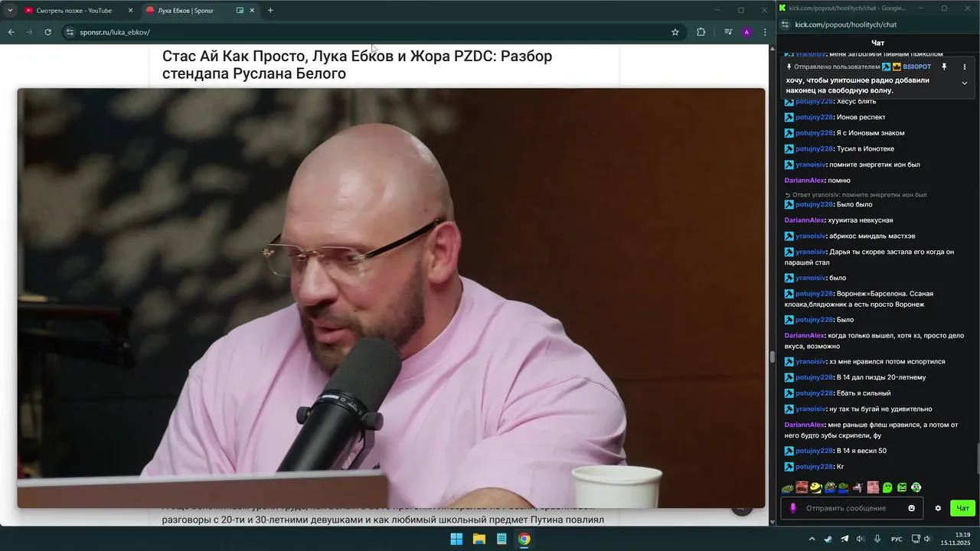This screenshot has width=980, height=551.
Task: Select the pink face emote
Action: (x=873, y=487)
